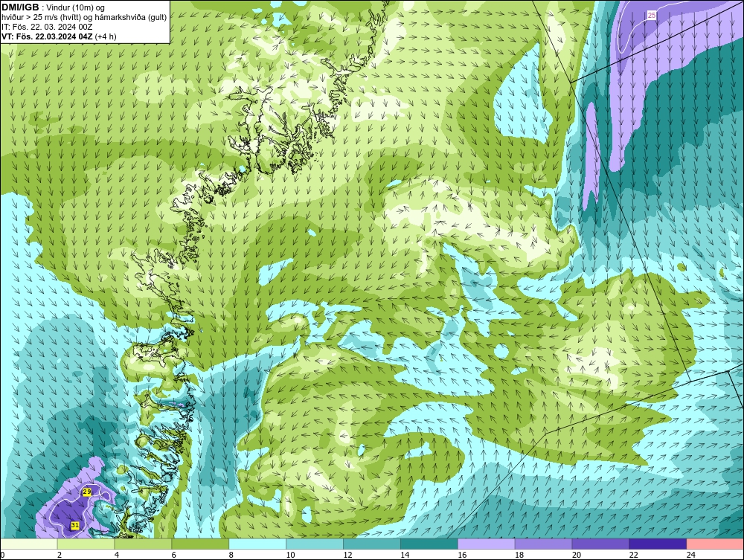Click the pale yellow 0–2 m/s legend swatch

click(x=29, y=544)
